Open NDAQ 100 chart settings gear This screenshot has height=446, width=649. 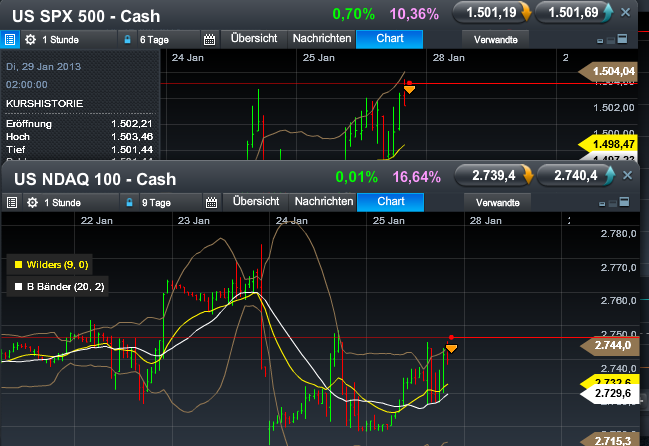[x=32, y=203]
